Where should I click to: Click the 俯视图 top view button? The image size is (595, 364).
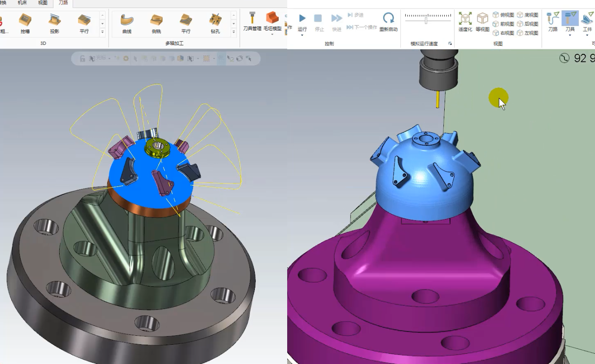tap(503, 15)
